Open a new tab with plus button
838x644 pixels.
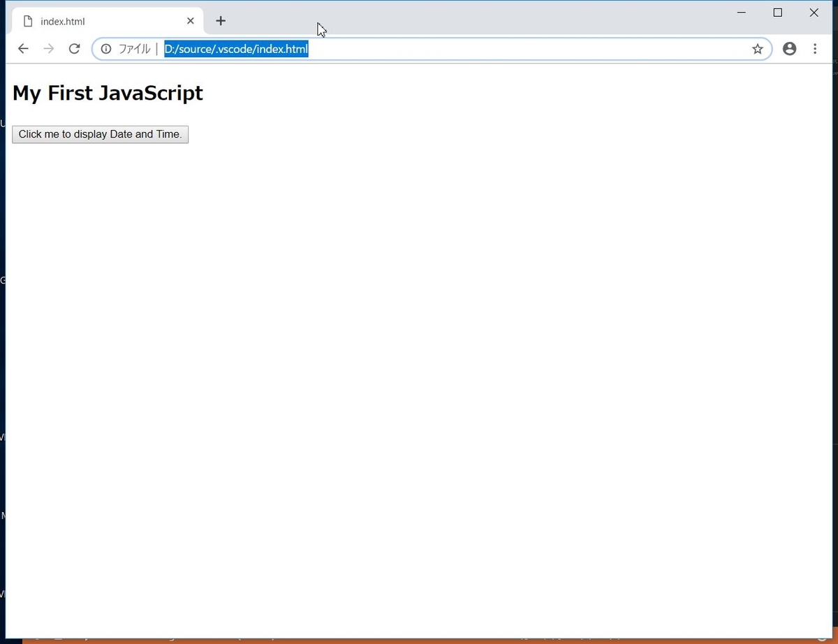click(x=221, y=21)
